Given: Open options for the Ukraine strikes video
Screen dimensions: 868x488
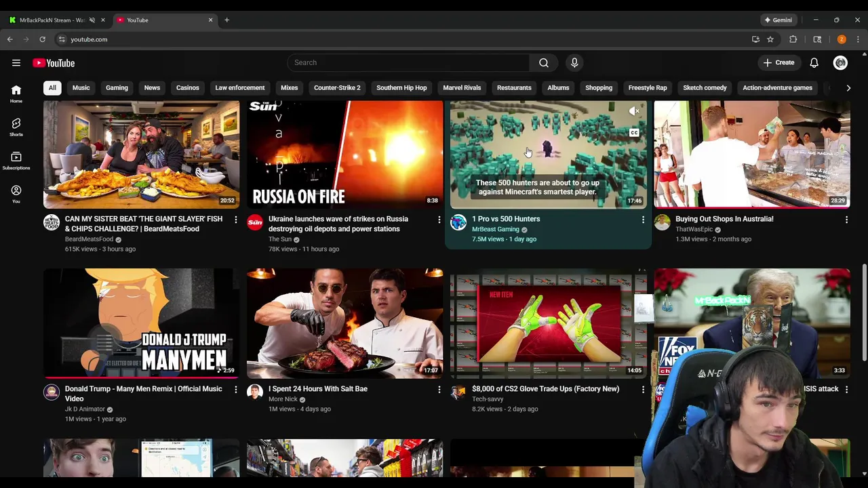Looking at the screenshot, I should (x=439, y=220).
